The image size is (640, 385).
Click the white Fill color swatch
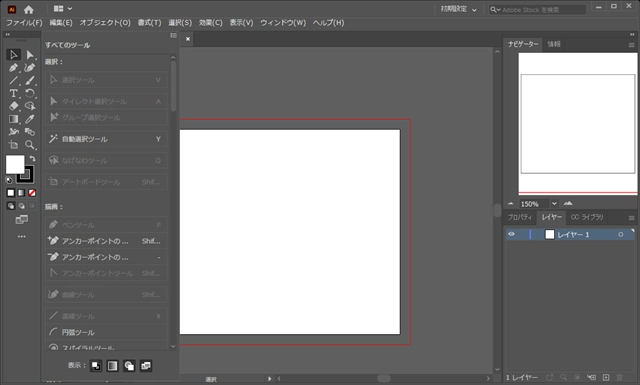pos(15,164)
